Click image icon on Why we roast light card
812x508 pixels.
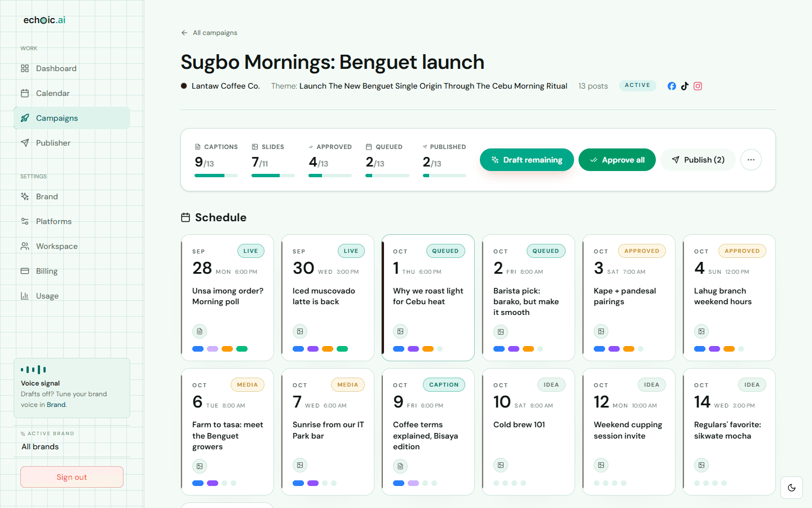pos(400,331)
